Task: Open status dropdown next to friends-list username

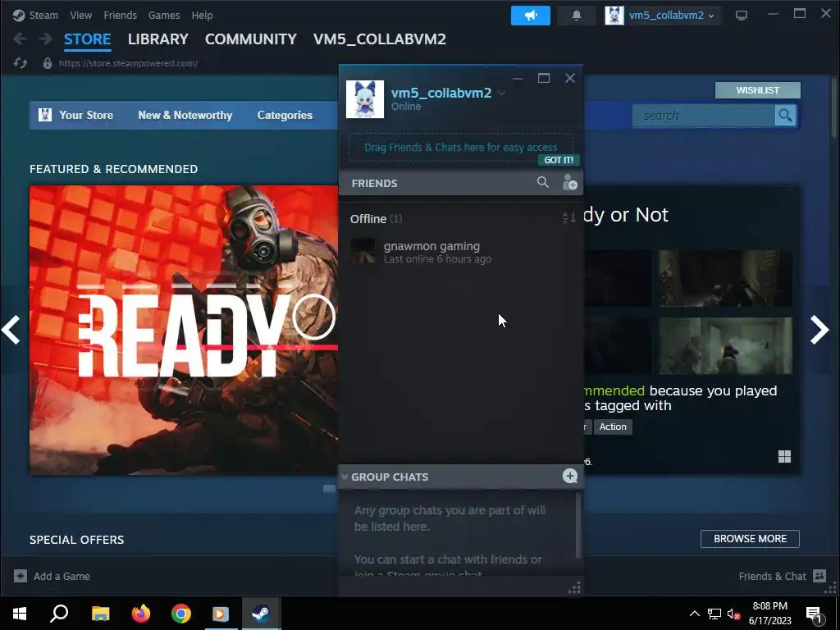Action: [501, 93]
